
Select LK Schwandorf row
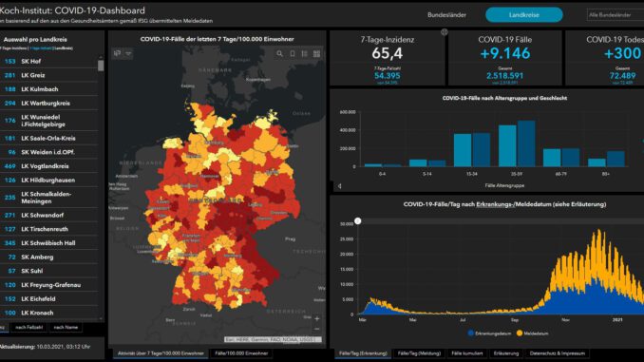48,215
